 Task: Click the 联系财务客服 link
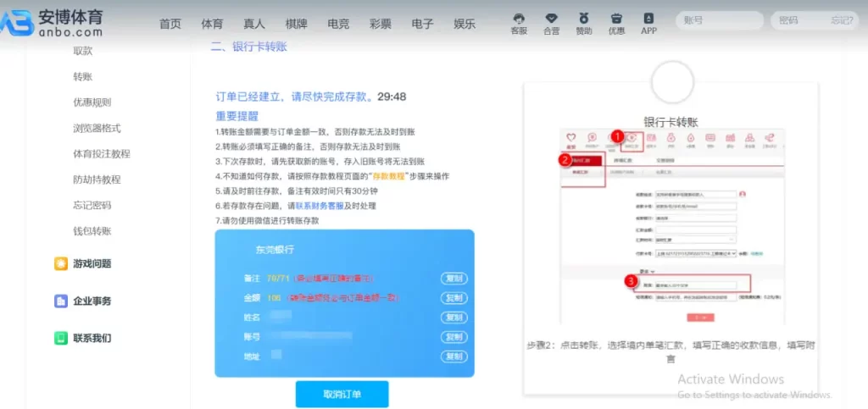320,206
